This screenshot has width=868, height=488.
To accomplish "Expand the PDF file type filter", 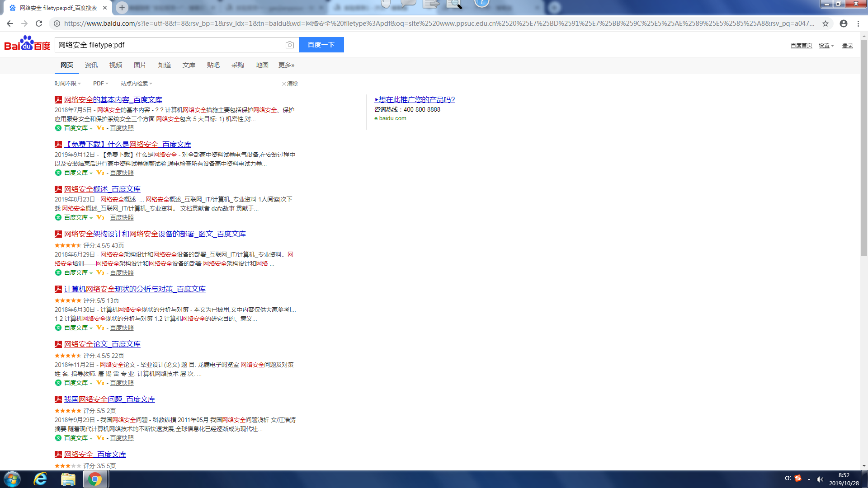I will pos(100,84).
